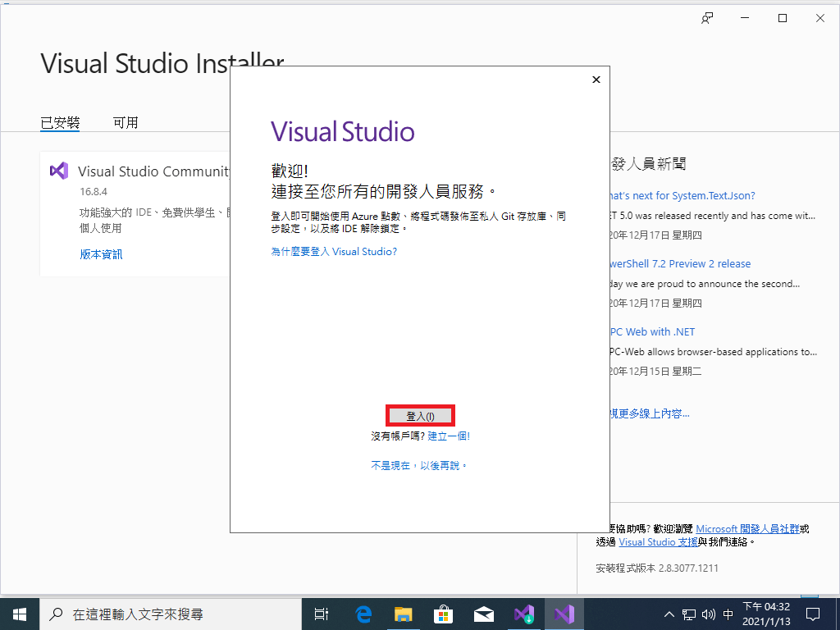Switch to the 可用 tab
Screen dimensions: 840x630
126,123
